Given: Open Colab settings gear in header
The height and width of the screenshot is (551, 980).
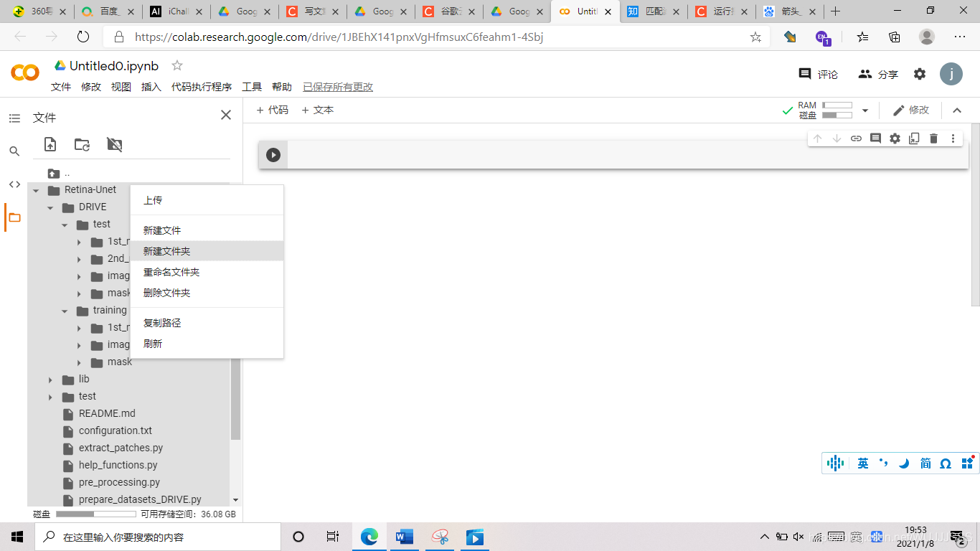Looking at the screenshot, I should click(920, 74).
